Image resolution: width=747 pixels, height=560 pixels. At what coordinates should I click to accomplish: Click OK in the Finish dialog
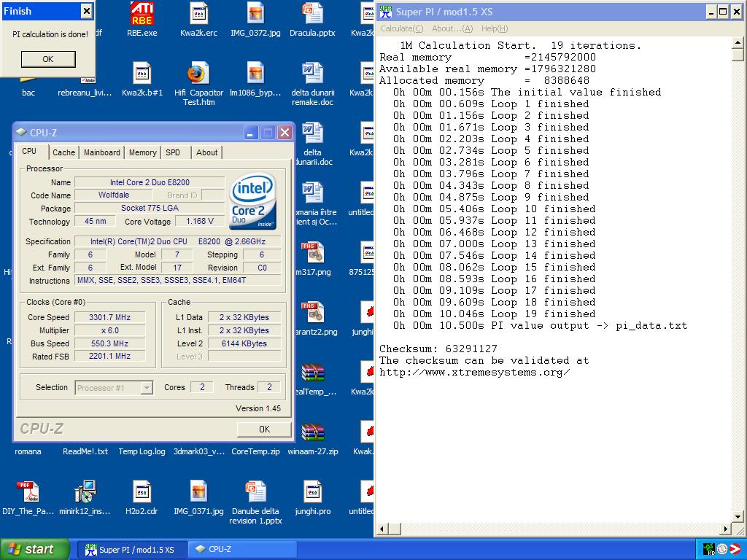tap(48, 59)
